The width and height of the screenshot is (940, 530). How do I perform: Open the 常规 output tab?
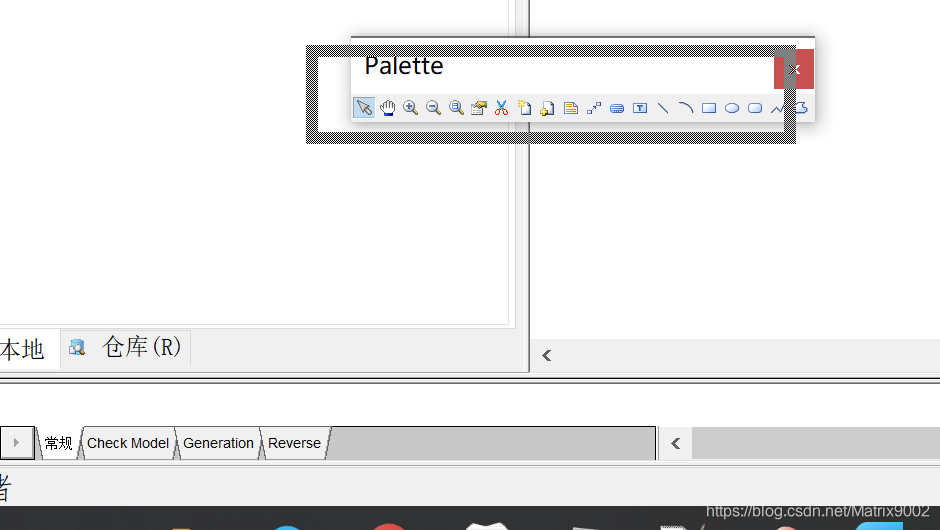59,443
